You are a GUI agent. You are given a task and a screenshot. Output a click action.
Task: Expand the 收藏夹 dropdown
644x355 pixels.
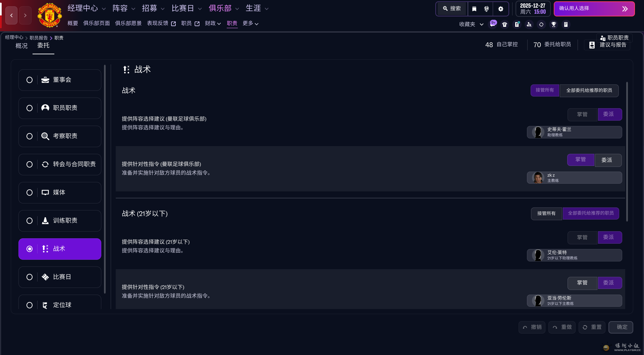[471, 24]
